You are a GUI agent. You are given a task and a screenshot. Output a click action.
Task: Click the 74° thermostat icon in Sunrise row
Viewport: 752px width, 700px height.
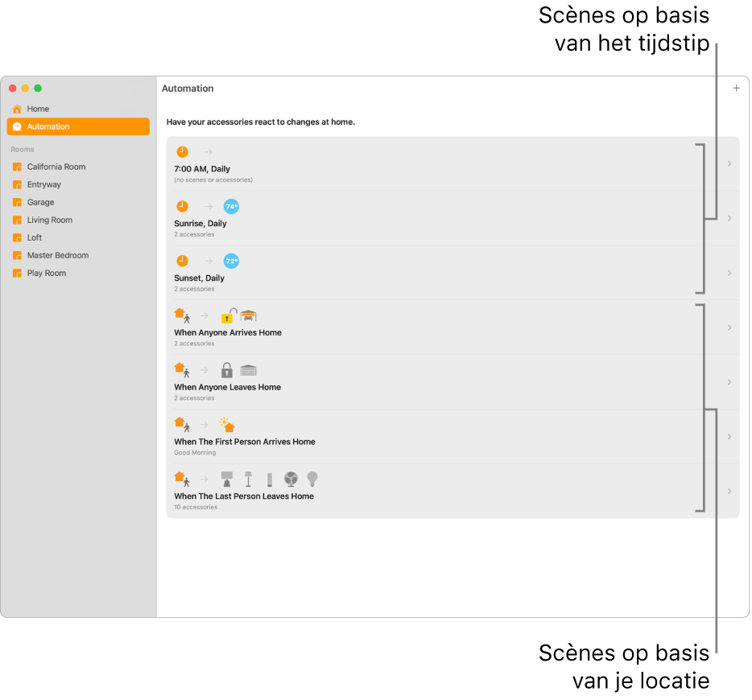(231, 207)
